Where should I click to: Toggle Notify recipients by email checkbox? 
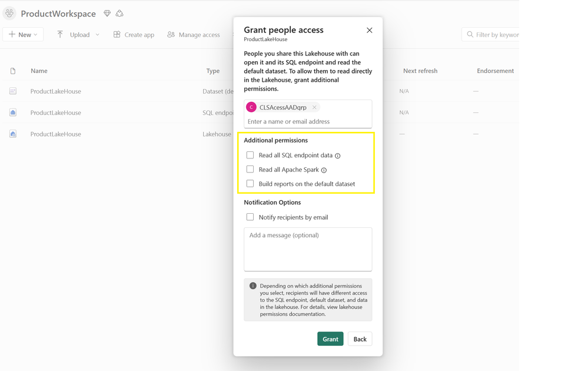tap(250, 217)
